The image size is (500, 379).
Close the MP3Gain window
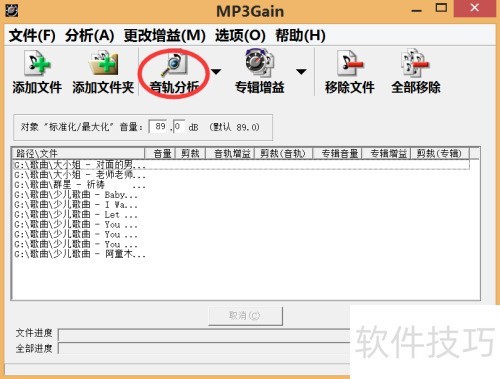(x=475, y=8)
